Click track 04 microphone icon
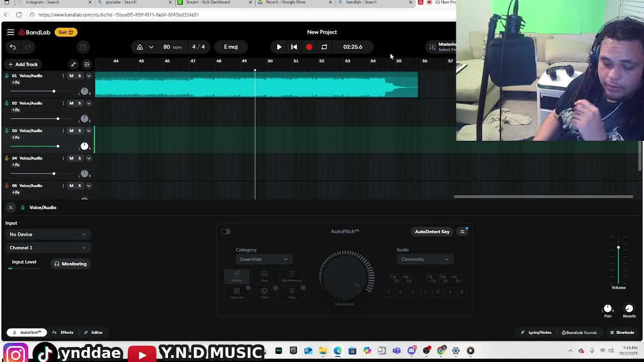644x362 pixels. pyautogui.click(x=7, y=158)
